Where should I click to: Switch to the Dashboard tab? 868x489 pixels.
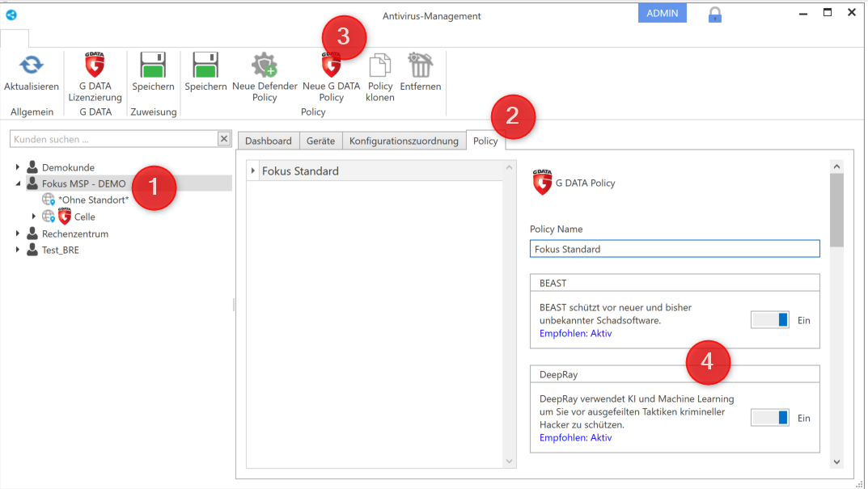269,141
